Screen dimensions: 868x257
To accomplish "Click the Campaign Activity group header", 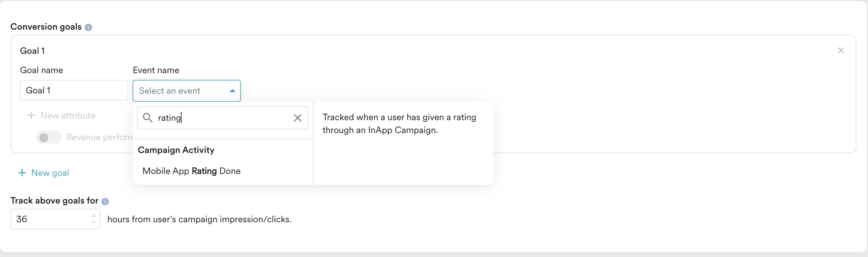I will pos(176,150).
